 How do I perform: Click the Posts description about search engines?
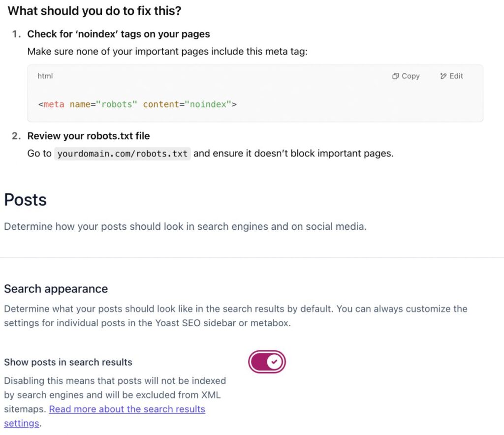point(185,226)
